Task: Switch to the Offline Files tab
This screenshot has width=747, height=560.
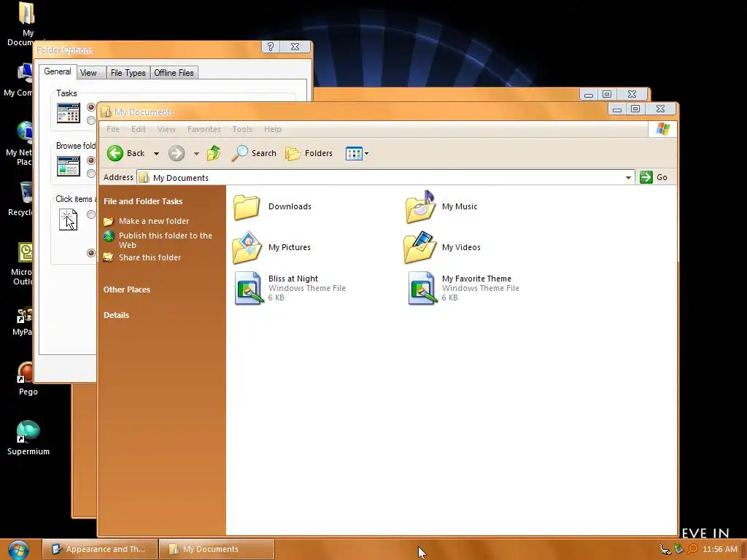Action: [174, 73]
